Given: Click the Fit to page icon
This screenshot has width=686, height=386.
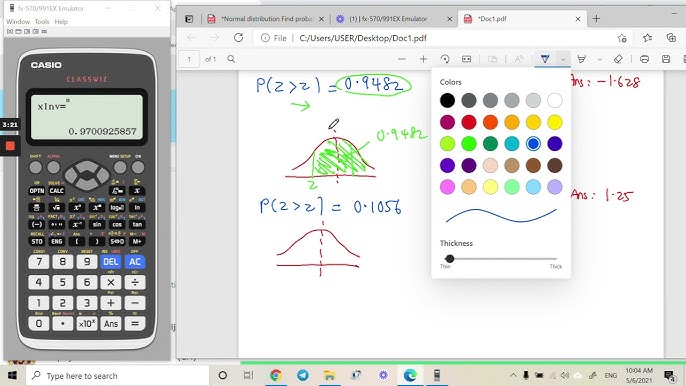Looking at the screenshot, I should tap(466, 59).
